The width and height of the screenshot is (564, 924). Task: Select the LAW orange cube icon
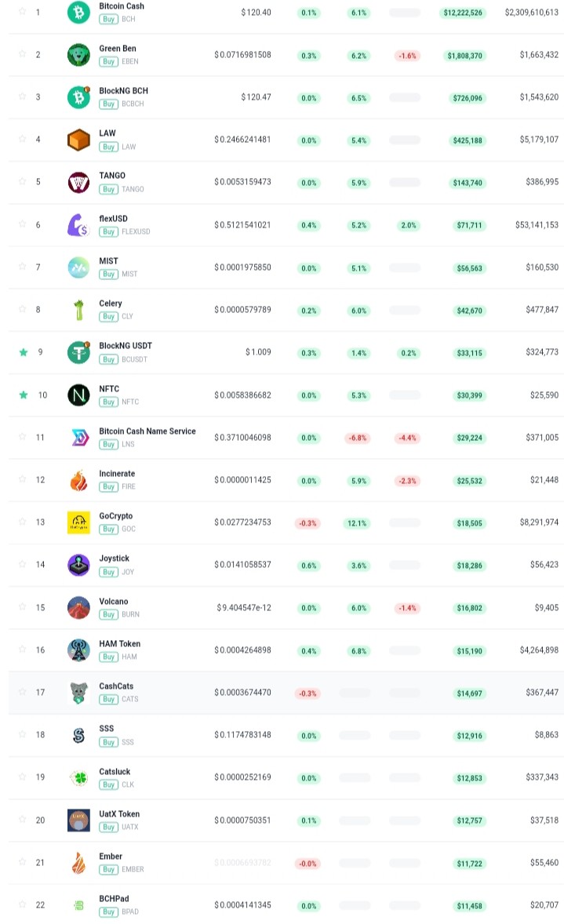pyautogui.click(x=78, y=140)
